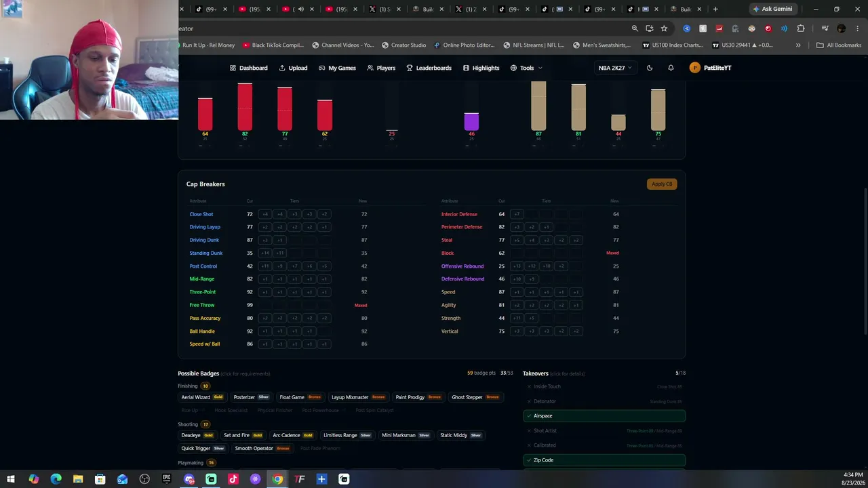The height and width of the screenshot is (488, 868).
Task: Open the Creator Studio bookmark
Action: 403,45
